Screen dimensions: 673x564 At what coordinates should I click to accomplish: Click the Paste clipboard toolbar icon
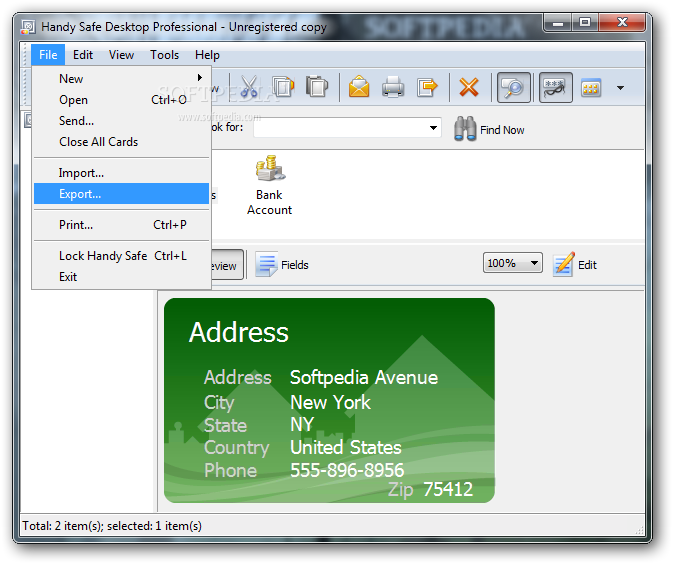point(317,87)
